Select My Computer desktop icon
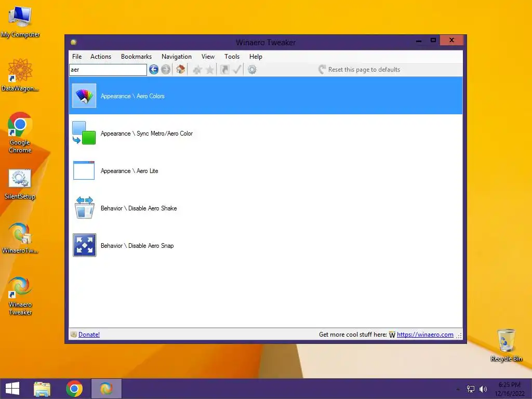The image size is (532, 399). point(20,22)
